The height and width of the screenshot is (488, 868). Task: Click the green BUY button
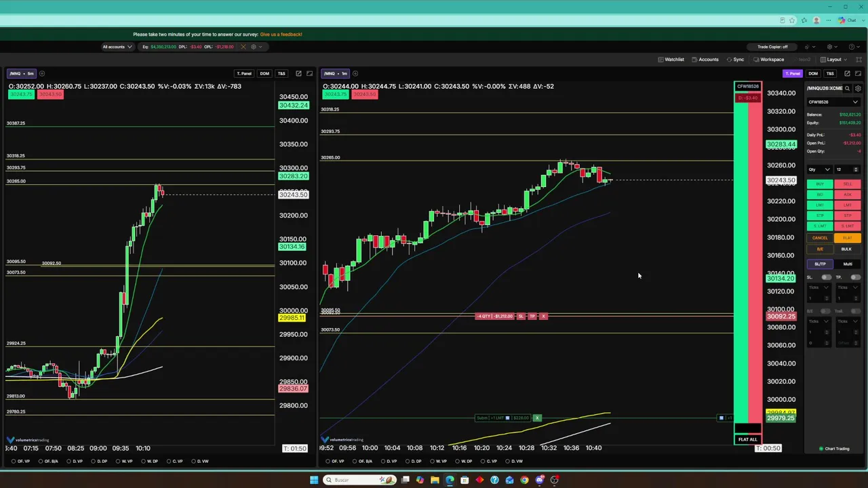[x=820, y=184]
